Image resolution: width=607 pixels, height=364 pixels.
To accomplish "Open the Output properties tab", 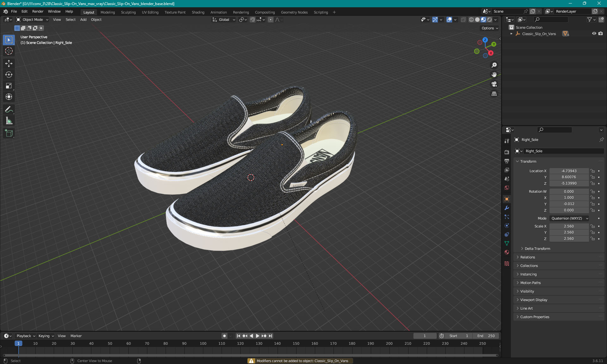I will coord(507,161).
